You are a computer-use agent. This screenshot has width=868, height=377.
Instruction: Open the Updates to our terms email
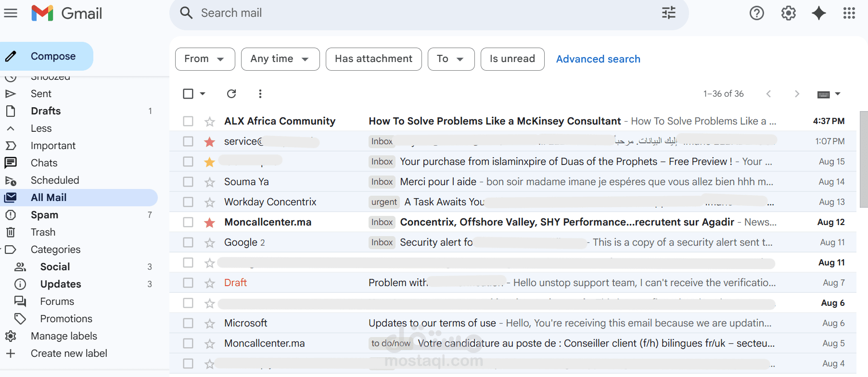(x=513, y=323)
